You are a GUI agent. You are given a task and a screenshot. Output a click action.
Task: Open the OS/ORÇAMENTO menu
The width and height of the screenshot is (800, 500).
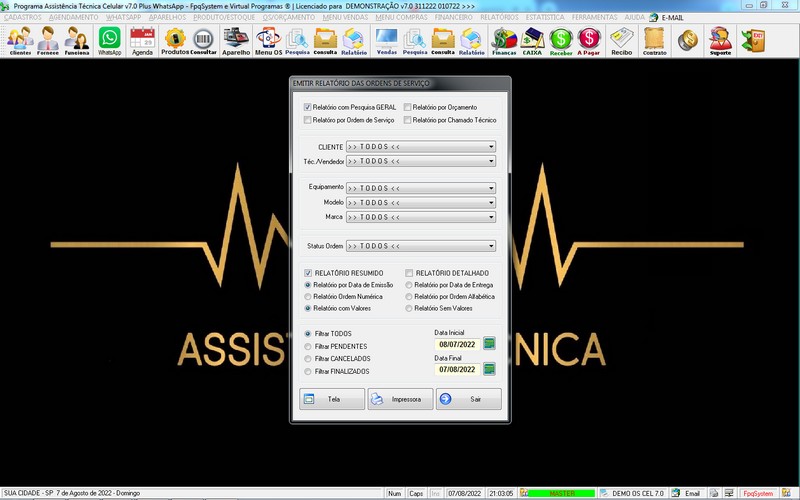point(289,17)
